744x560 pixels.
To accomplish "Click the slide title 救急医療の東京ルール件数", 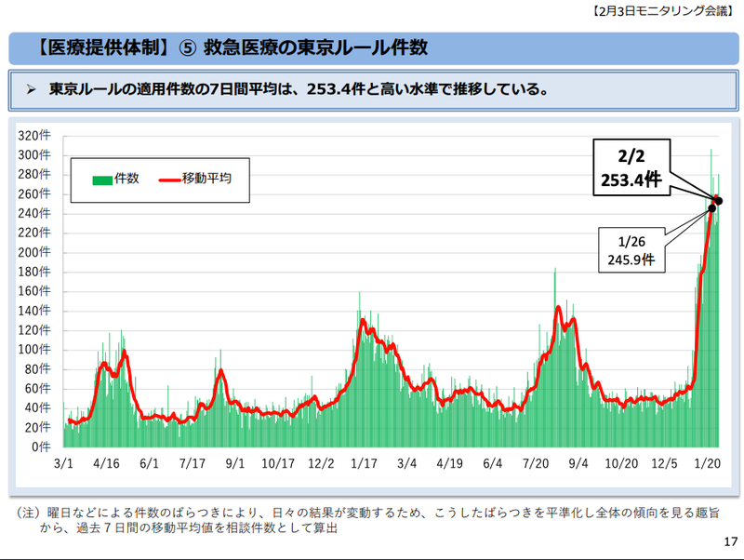I will pyautogui.click(x=315, y=47).
